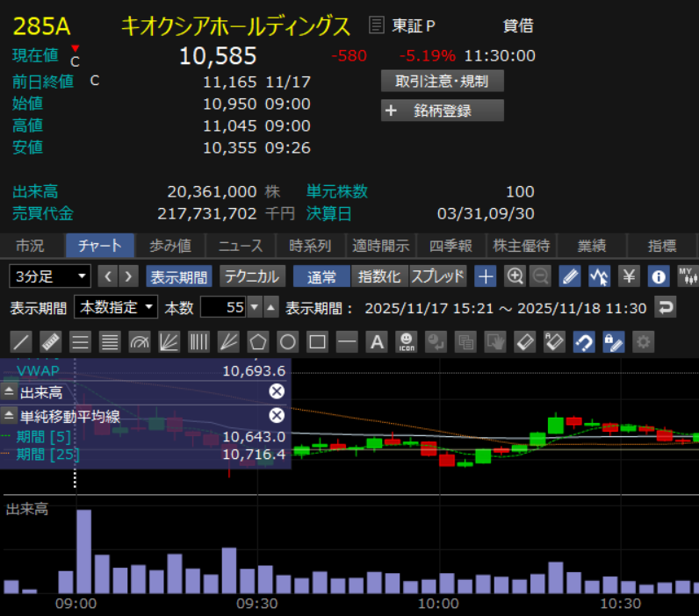
Task: Select the circle shape drawing tool
Action: [x=287, y=341]
